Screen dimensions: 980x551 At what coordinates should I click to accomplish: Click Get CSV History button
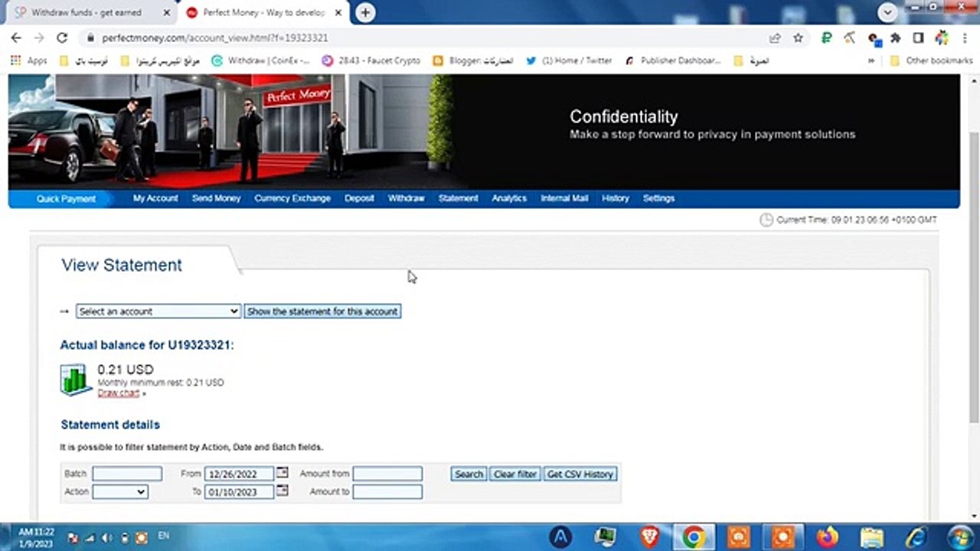point(580,474)
